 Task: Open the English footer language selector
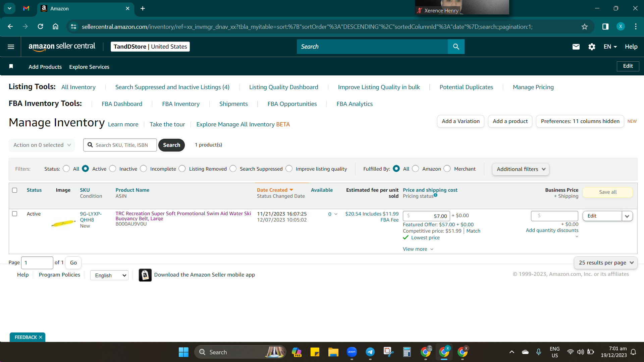[x=109, y=276]
